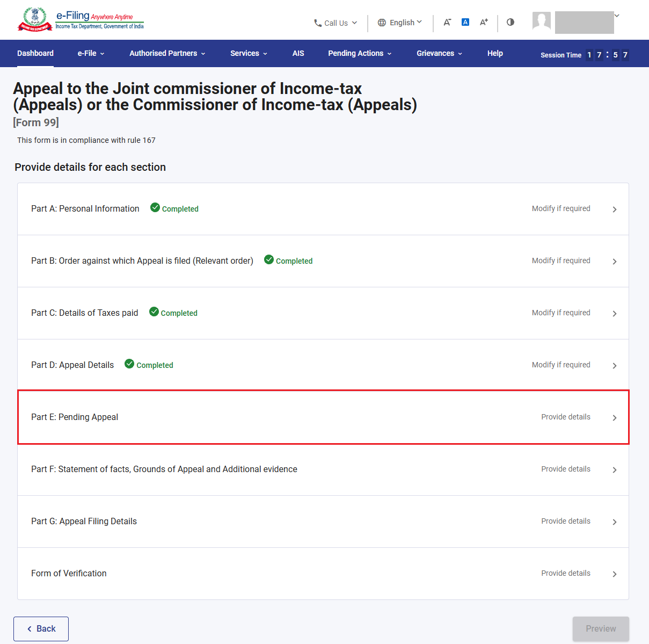The image size is (649, 644).
Task: Toggle the high contrast mode icon
Action: 511,22
